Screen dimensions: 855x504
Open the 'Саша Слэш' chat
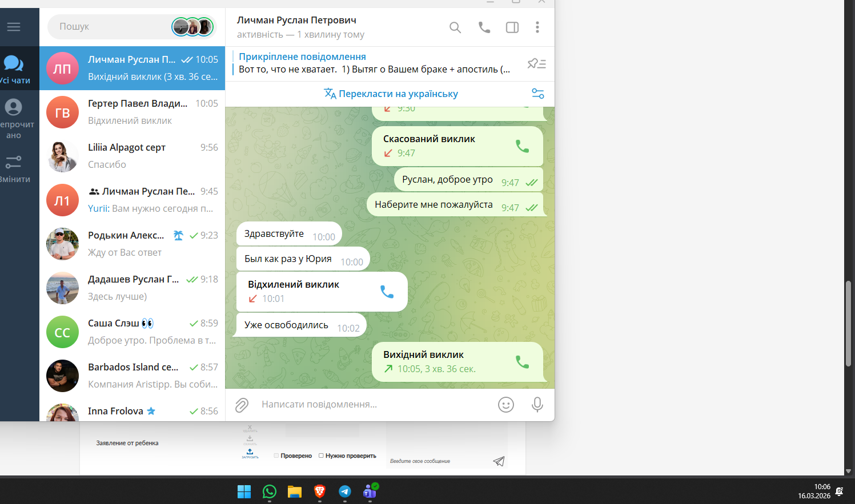[133, 332]
